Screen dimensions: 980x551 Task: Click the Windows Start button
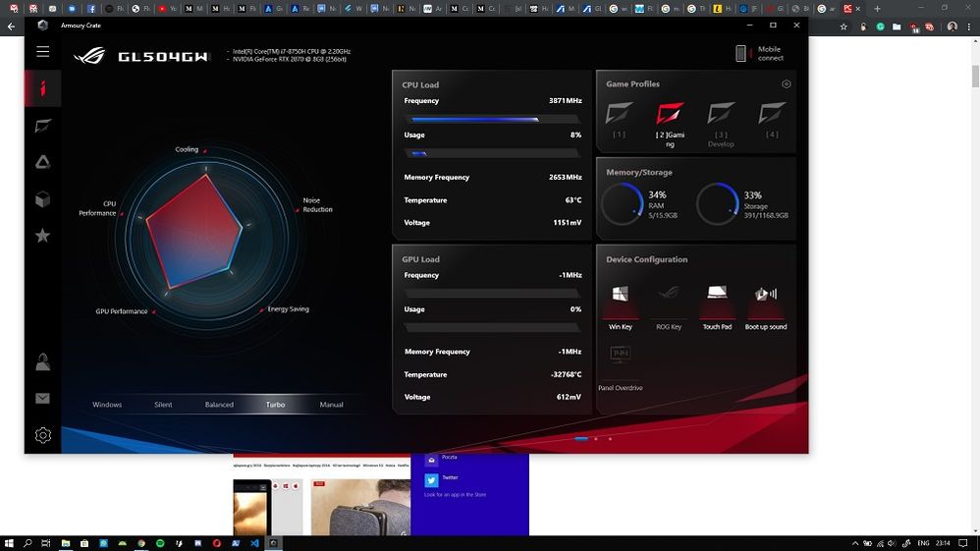click(x=9, y=542)
